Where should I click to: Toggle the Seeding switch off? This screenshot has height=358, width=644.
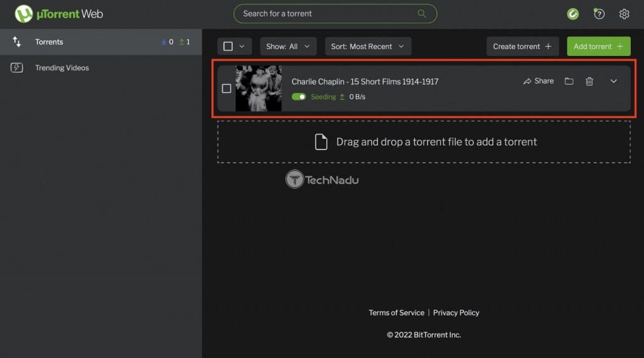pyautogui.click(x=299, y=97)
